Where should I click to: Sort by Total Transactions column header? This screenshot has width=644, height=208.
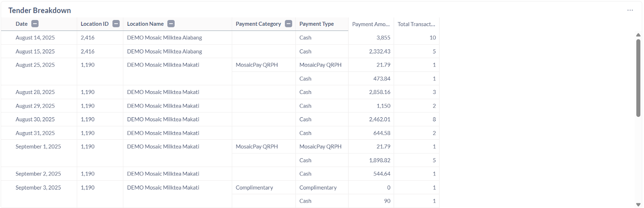click(x=416, y=24)
